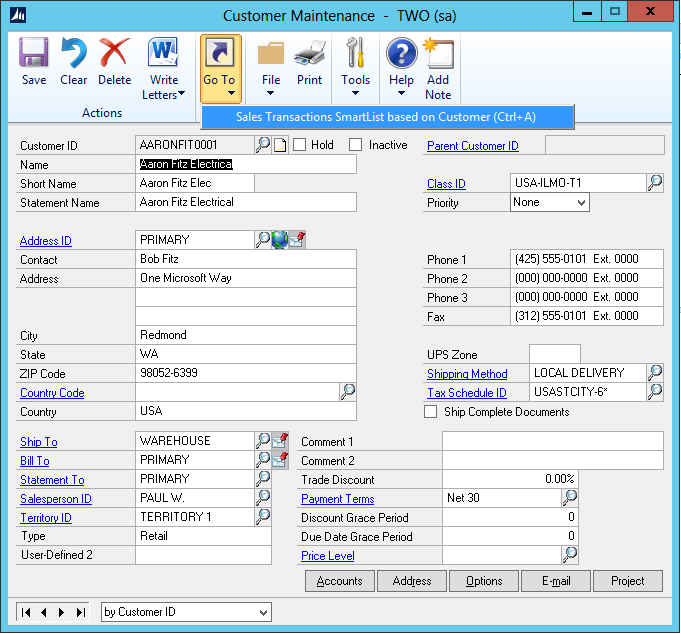Open the Parent Customer ID link
The image size is (681, 634).
coord(473,146)
